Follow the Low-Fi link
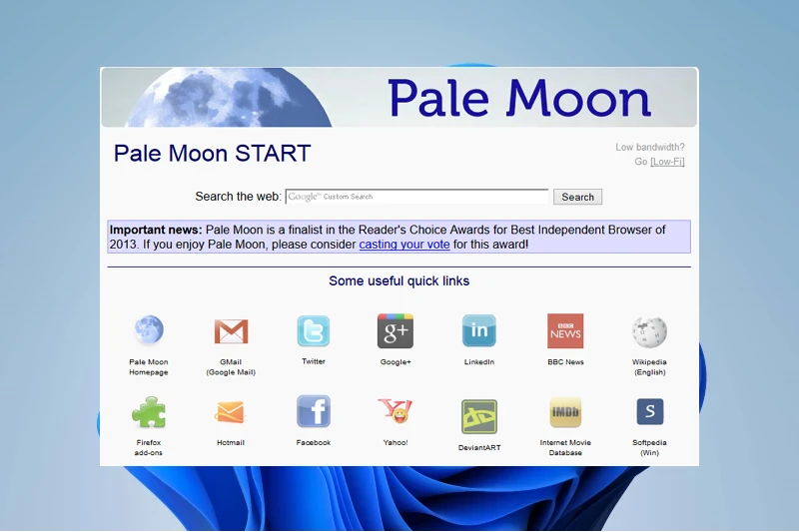The image size is (799, 532). coord(667,162)
